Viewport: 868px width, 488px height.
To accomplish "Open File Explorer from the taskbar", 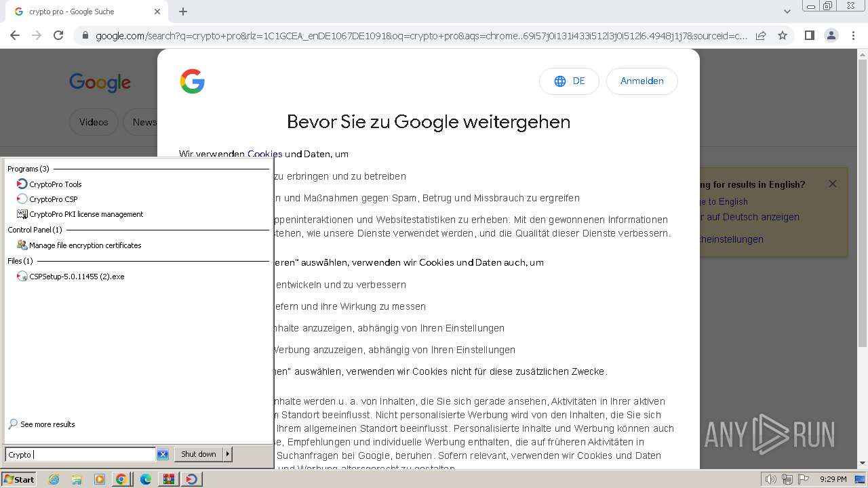I will [x=77, y=479].
